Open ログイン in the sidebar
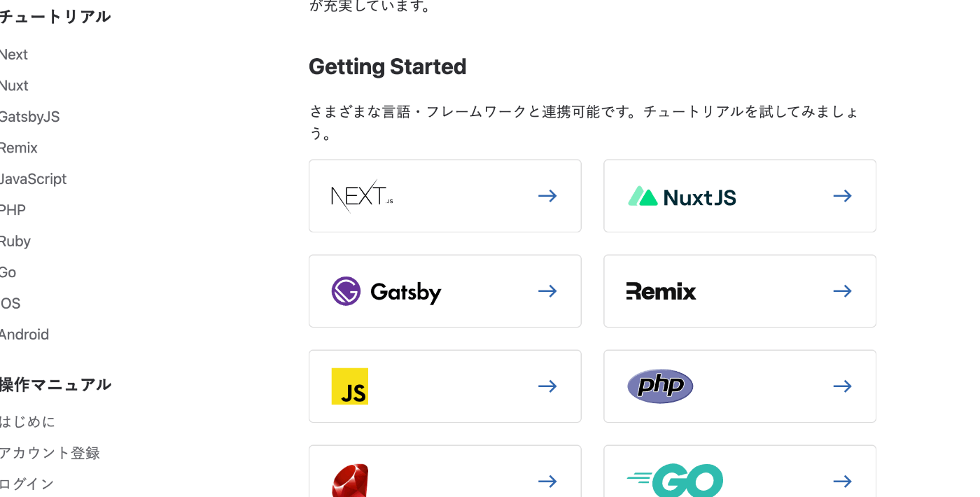Screen dimensions: 980x497 coord(27,484)
